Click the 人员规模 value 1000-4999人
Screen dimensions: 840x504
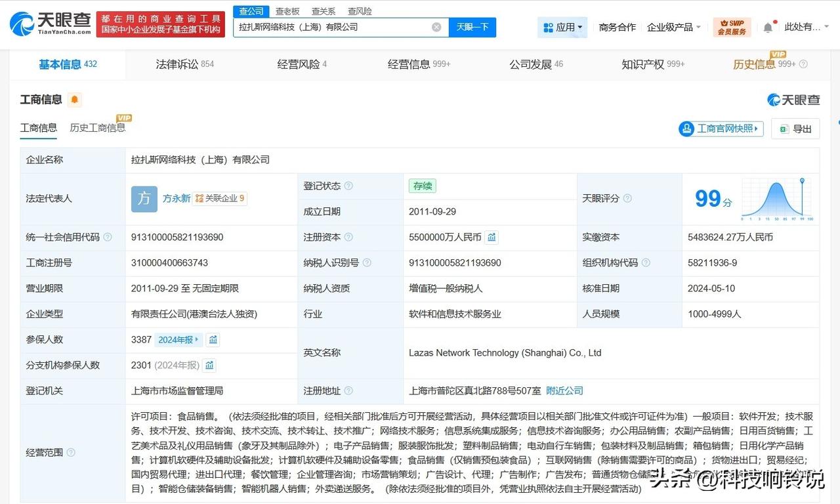(x=715, y=314)
